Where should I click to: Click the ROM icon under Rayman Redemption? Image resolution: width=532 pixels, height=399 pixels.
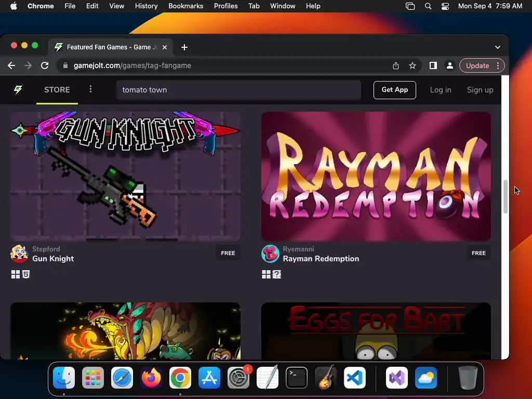(277, 274)
